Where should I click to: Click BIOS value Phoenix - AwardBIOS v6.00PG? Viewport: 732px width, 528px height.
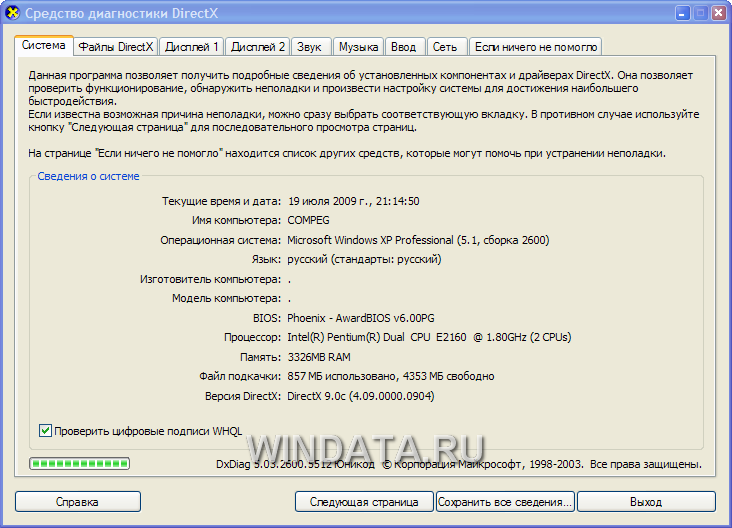click(361, 318)
